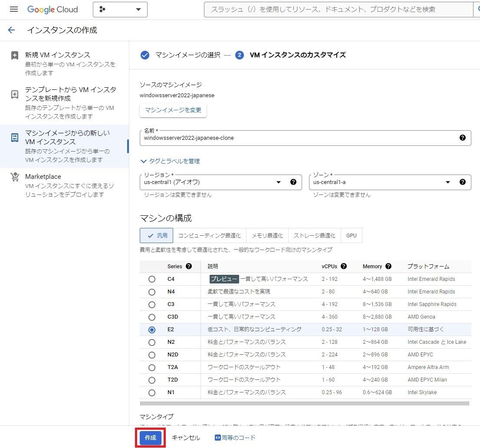Screen dimensions: 480x448
Task: Select the GPU tab
Action: tap(352, 235)
